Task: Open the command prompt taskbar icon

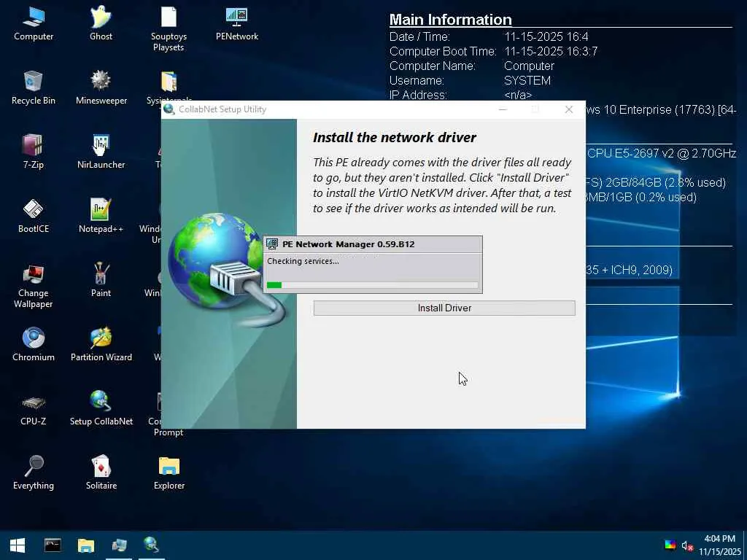Action: 53,545
